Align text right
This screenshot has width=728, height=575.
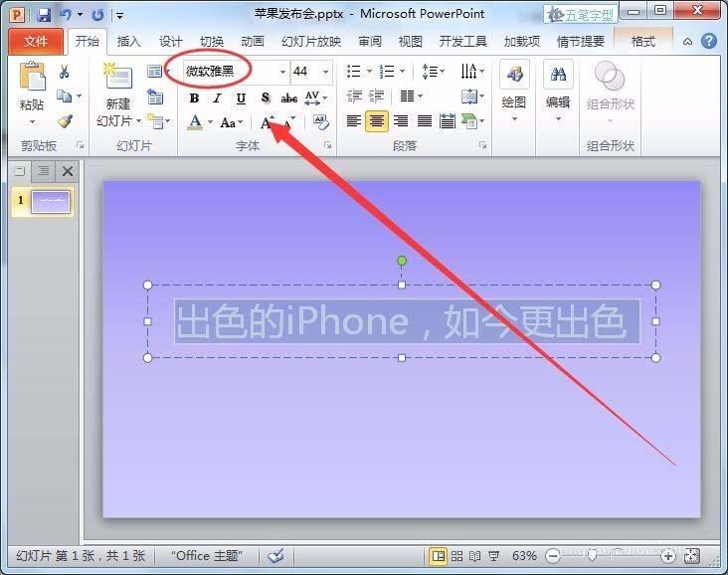point(401,121)
